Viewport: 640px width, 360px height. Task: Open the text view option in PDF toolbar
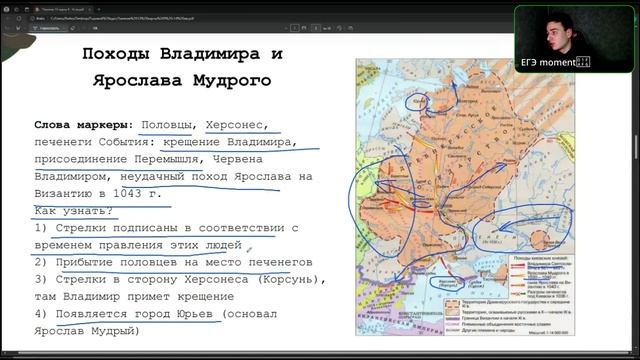click(95, 28)
